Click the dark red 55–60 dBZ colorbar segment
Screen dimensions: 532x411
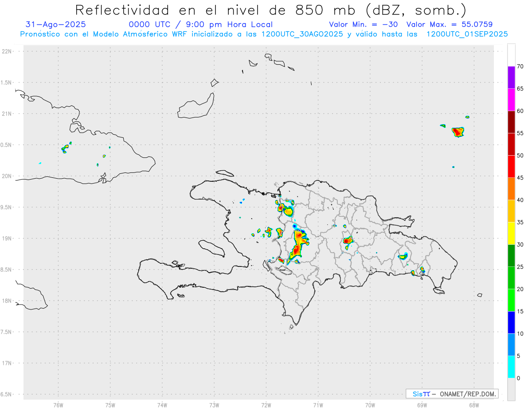[511, 122]
